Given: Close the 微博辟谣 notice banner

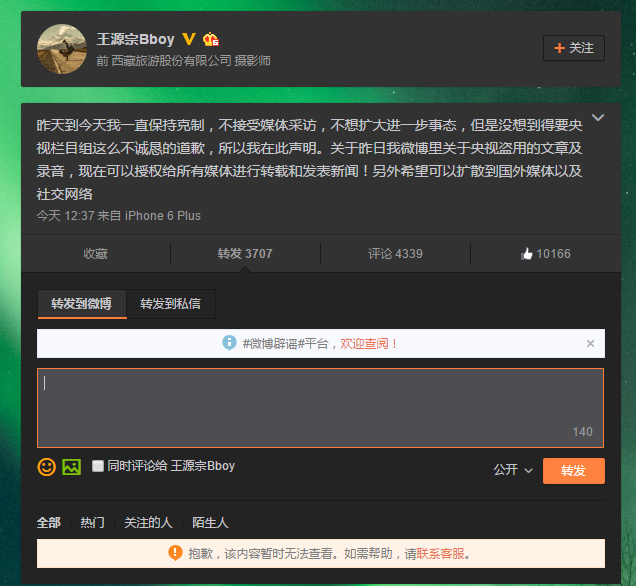Looking at the screenshot, I should click(590, 343).
